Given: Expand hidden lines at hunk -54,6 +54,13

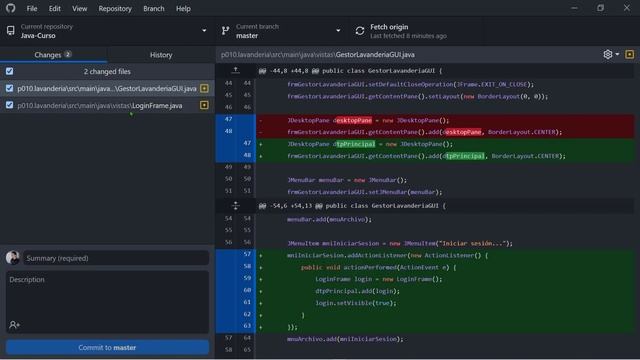Looking at the screenshot, I should [x=236, y=206].
